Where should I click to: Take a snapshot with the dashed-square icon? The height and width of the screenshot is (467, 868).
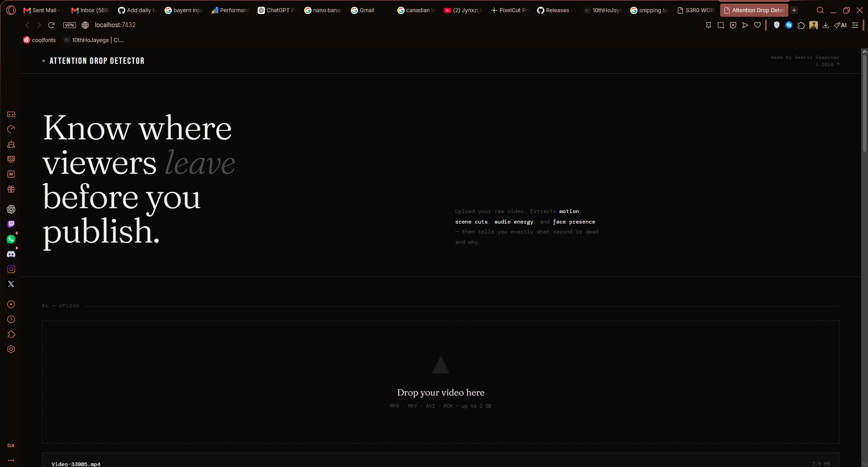click(721, 25)
